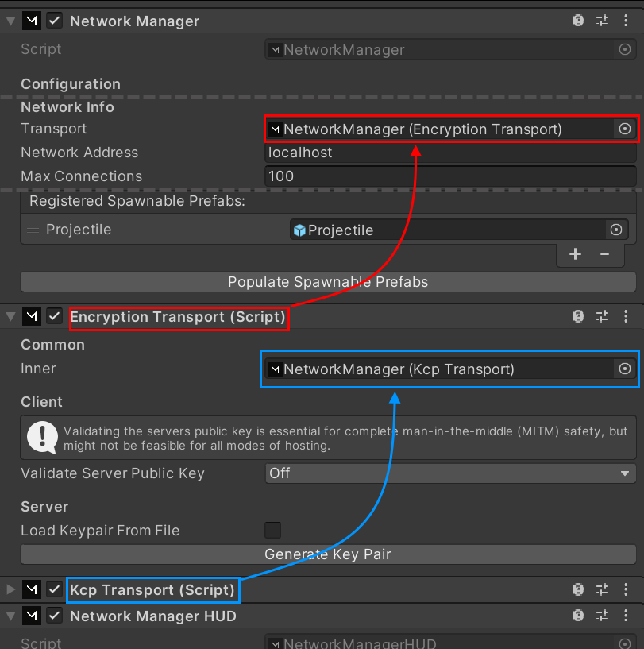This screenshot has height=649, width=644.
Task: Open help for Network Manager component
Action: tap(579, 21)
